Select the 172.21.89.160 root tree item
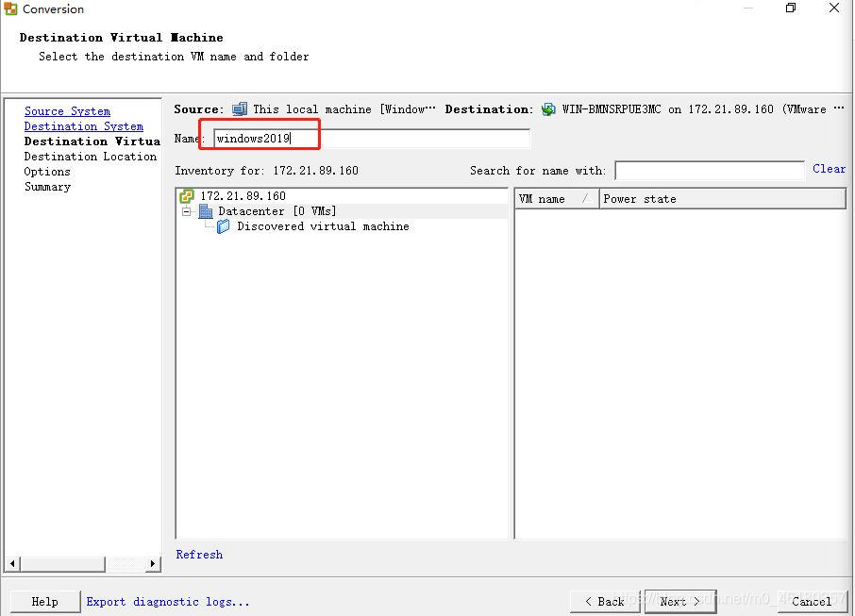855x616 pixels. (243, 195)
